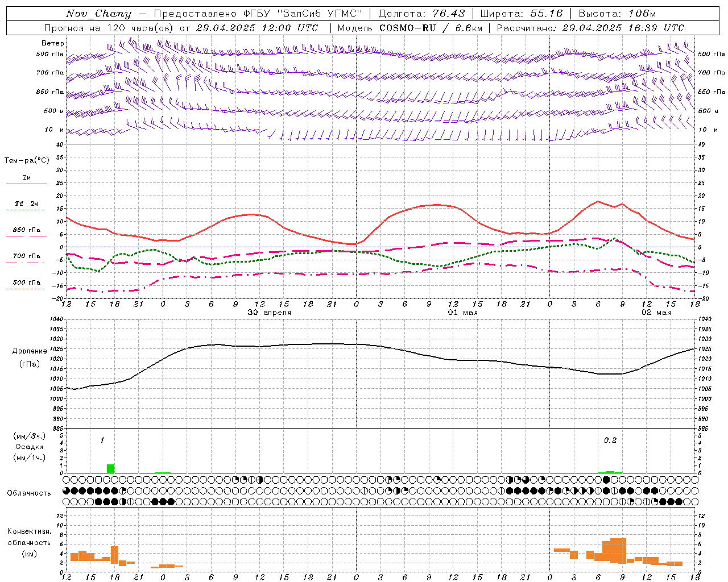Click the '500 м' wind level label on the left

click(54, 111)
